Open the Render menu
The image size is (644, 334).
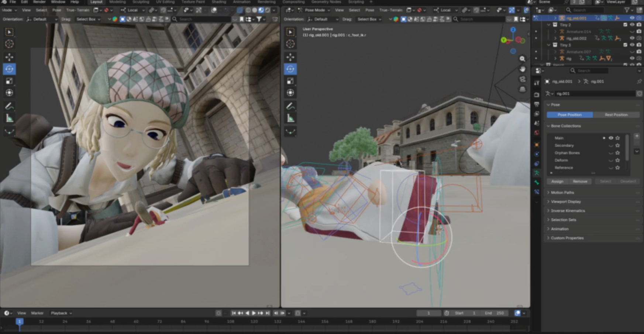coord(39,2)
